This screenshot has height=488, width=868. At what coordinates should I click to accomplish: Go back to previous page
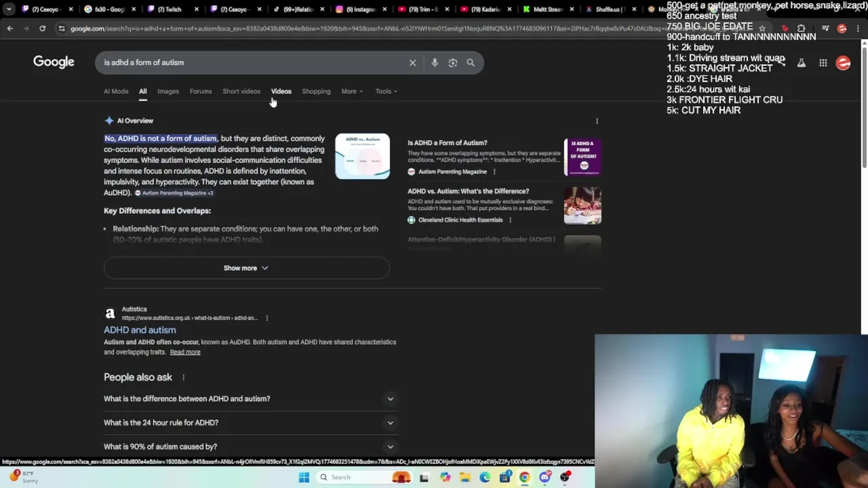pos(9,28)
